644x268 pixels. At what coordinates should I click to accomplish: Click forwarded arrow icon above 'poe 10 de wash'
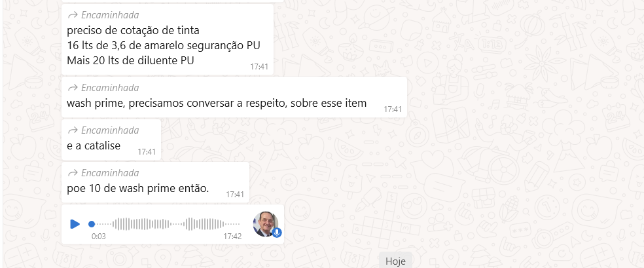73,172
